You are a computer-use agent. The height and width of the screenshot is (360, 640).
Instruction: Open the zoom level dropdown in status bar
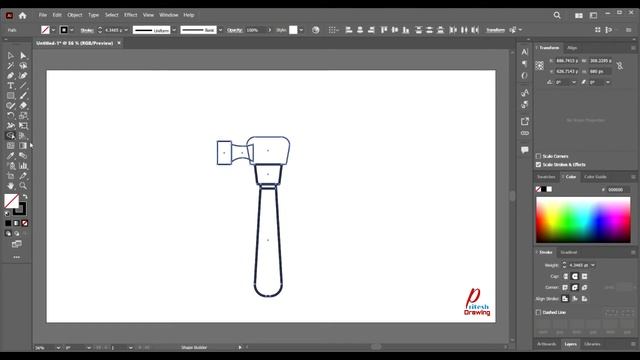click(x=58, y=348)
